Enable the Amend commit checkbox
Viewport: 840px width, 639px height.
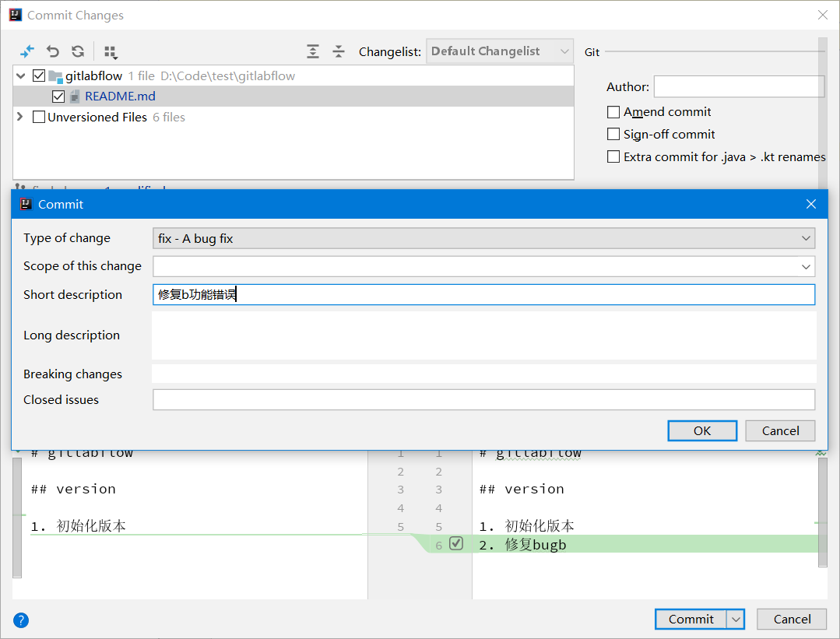tap(613, 112)
